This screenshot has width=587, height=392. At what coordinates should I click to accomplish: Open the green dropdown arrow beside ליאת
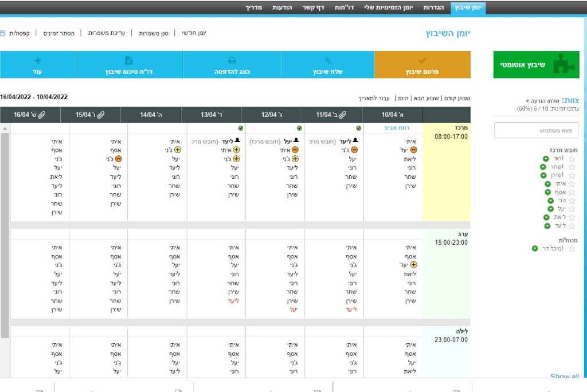(546, 217)
